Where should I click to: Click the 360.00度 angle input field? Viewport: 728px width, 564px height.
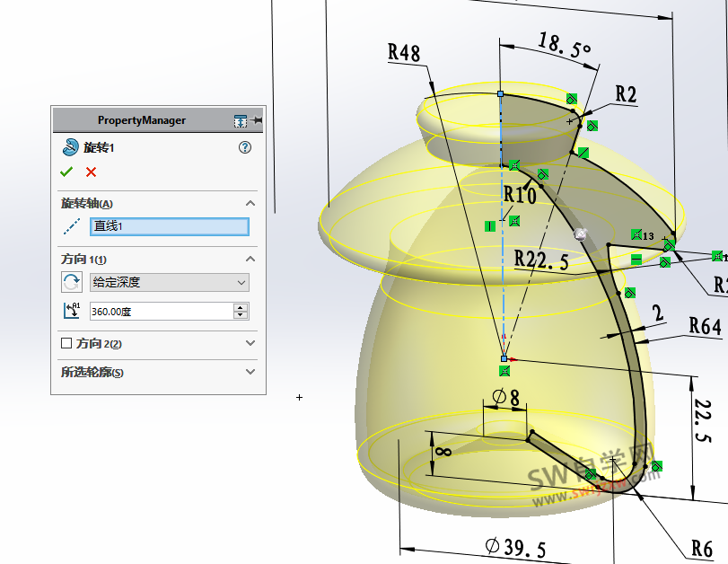[x=160, y=311]
